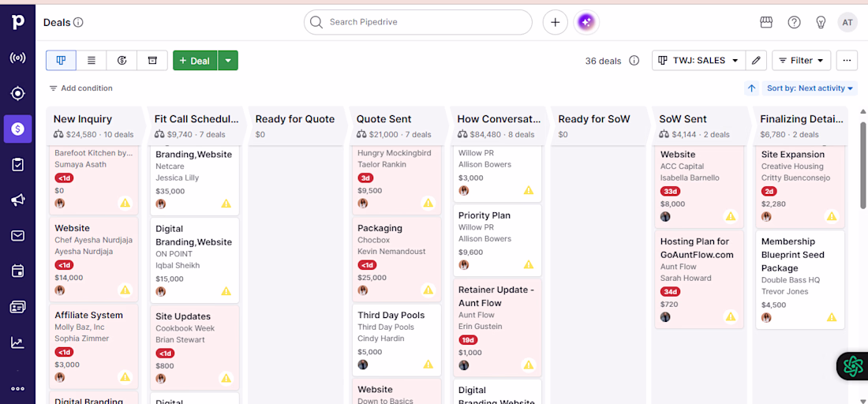
Task: Click the quick add plus button
Action: point(556,22)
